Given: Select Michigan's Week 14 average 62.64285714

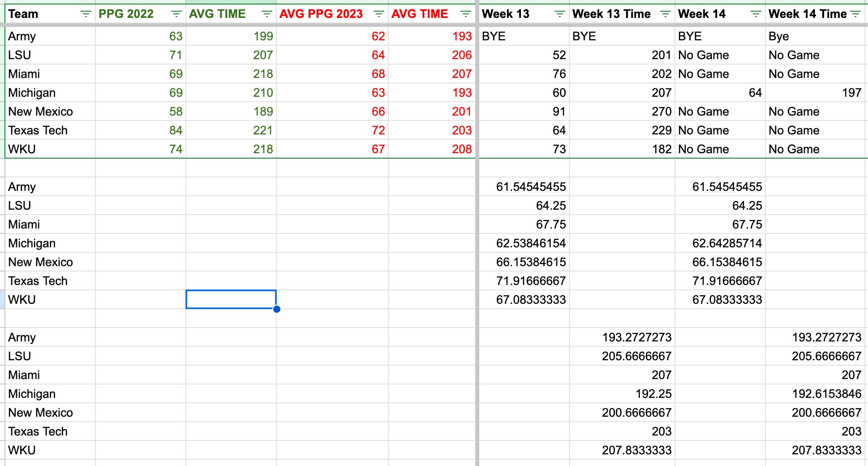Looking at the screenshot, I should 720,243.
